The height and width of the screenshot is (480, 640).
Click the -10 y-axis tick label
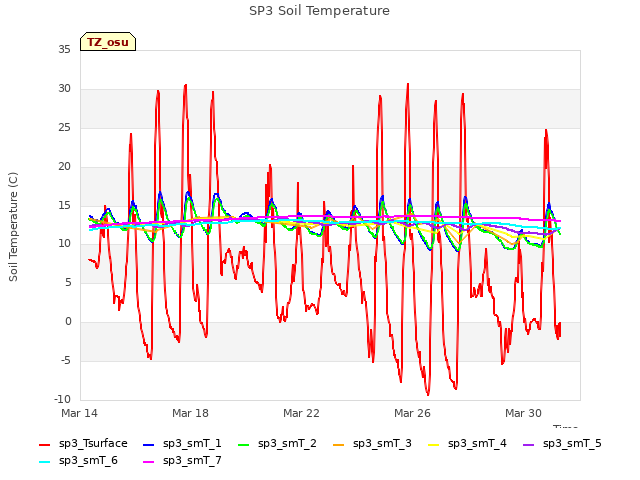point(63,399)
